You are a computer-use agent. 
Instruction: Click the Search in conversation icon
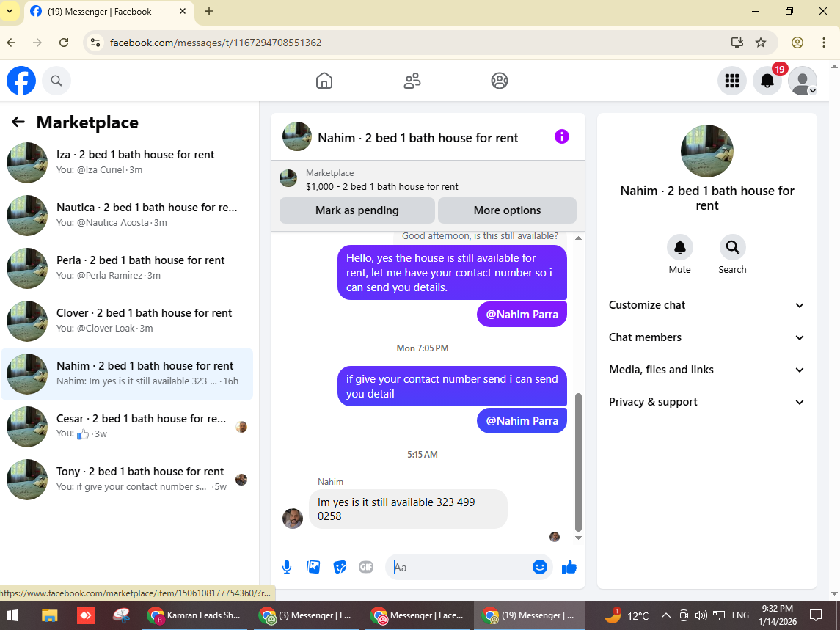[x=732, y=247]
